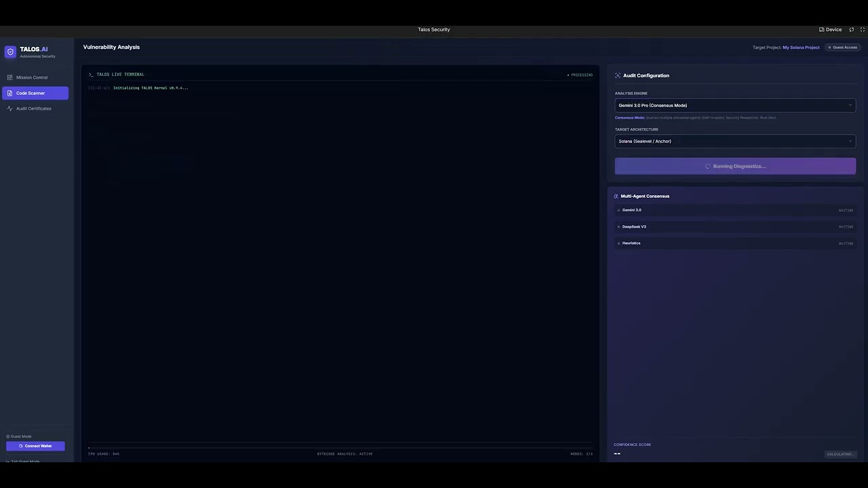
Task: Open the Target Architecture dropdown
Action: [735, 141]
